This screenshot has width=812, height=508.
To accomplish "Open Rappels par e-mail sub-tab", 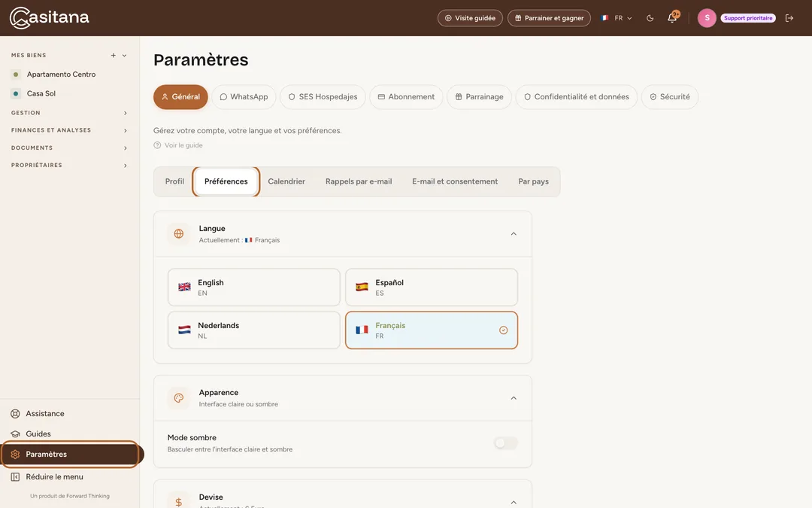I will click(359, 181).
